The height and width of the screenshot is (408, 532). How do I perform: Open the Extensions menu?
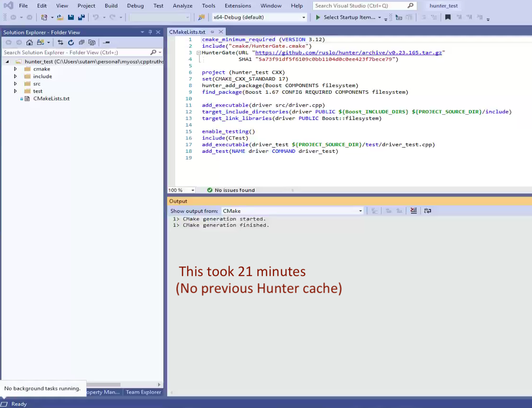[238, 5]
